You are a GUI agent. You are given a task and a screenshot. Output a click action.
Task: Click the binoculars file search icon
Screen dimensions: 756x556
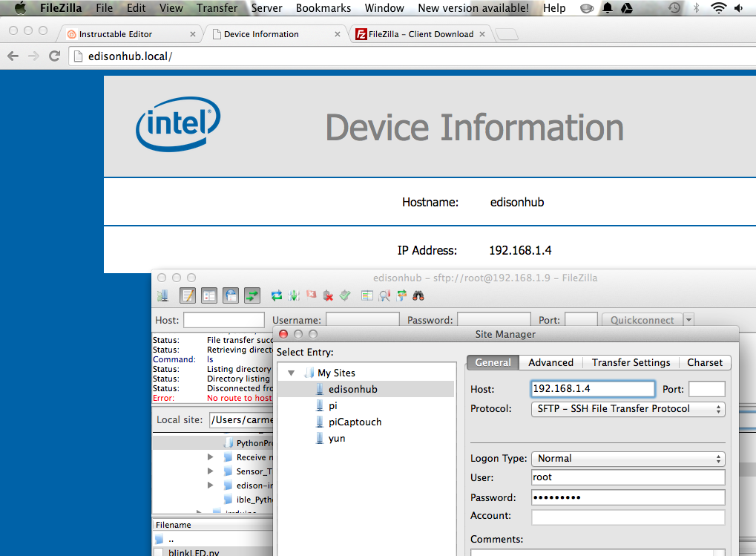418,295
